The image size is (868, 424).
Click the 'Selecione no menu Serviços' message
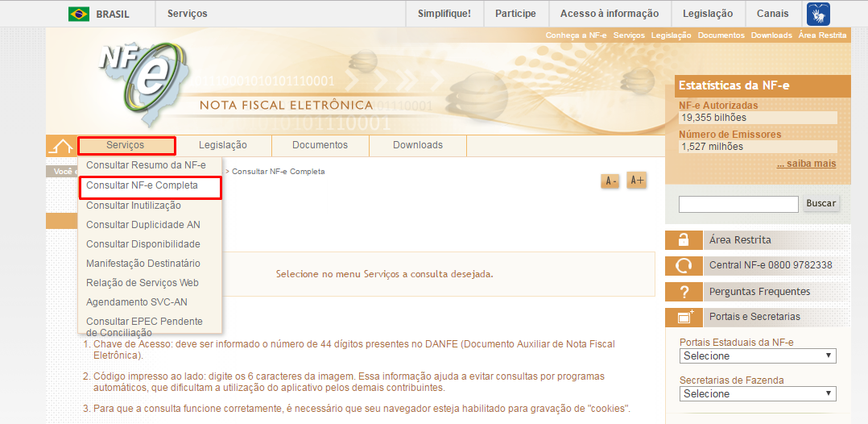384,274
